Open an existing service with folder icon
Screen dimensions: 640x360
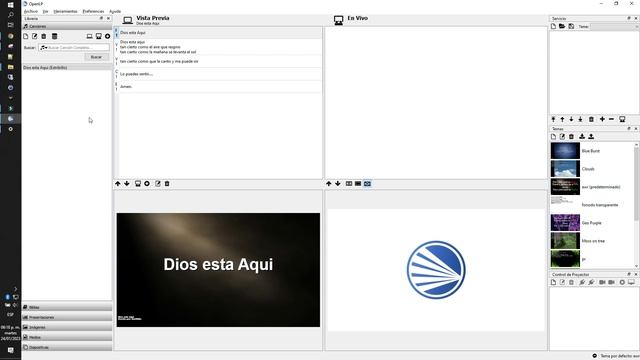562,26
